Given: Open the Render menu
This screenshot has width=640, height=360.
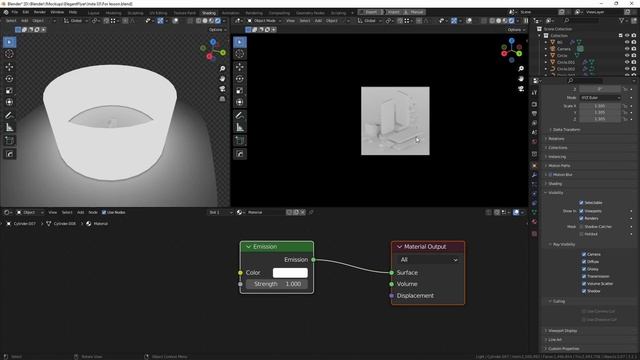Looking at the screenshot, I should (x=40, y=12).
